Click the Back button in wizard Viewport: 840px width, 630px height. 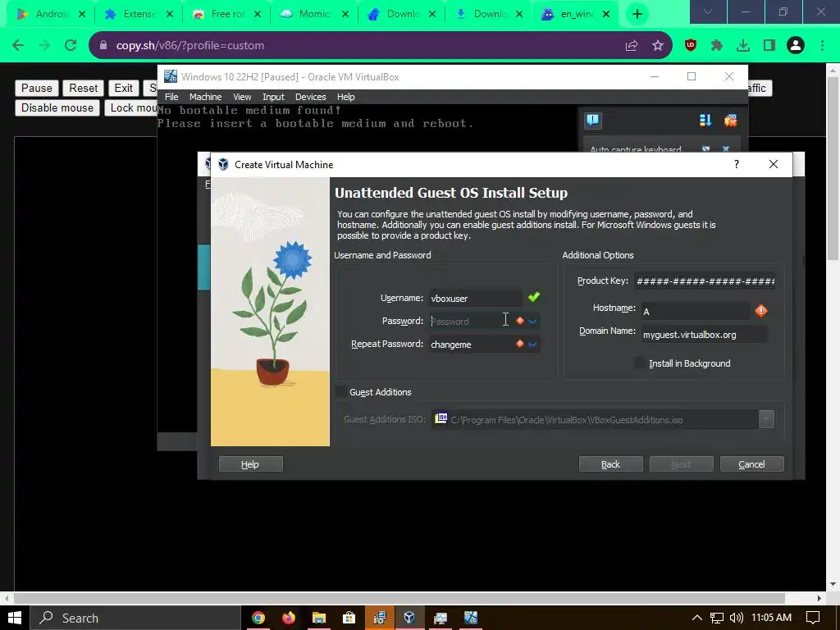610,464
